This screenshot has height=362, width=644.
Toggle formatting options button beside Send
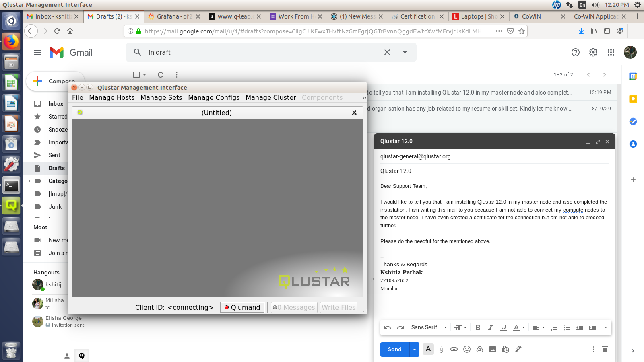pyautogui.click(x=428, y=349)
